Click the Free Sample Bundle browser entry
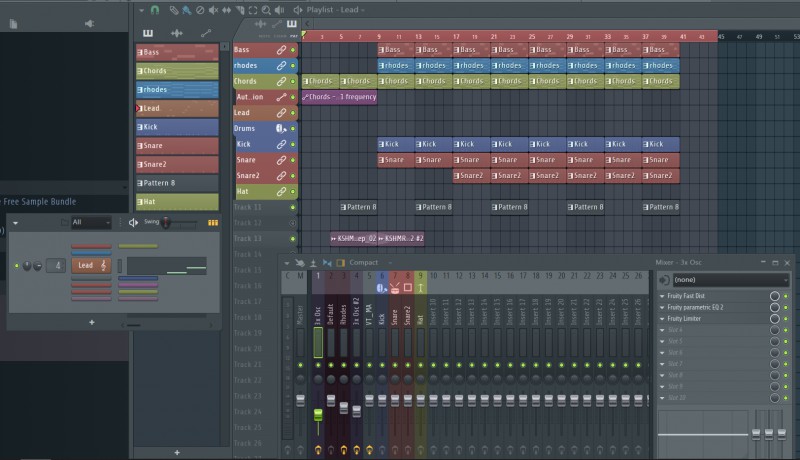 coord(39,202)
